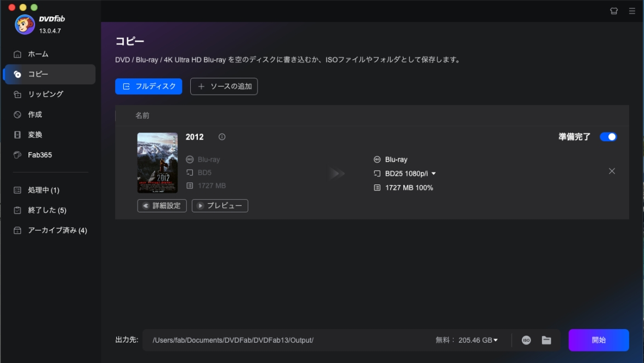Screen dimensions: 644x363
Task: Click the source Blu-ray disc icon
Action: [190, 159]
